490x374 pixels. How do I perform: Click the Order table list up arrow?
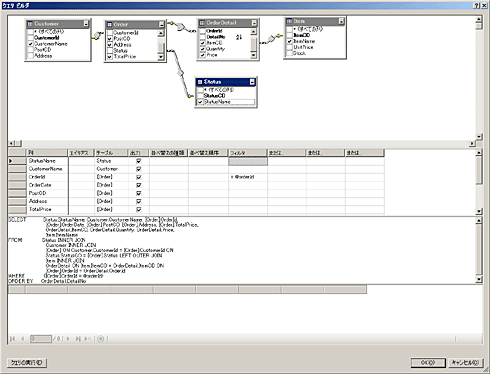[161, 33]
